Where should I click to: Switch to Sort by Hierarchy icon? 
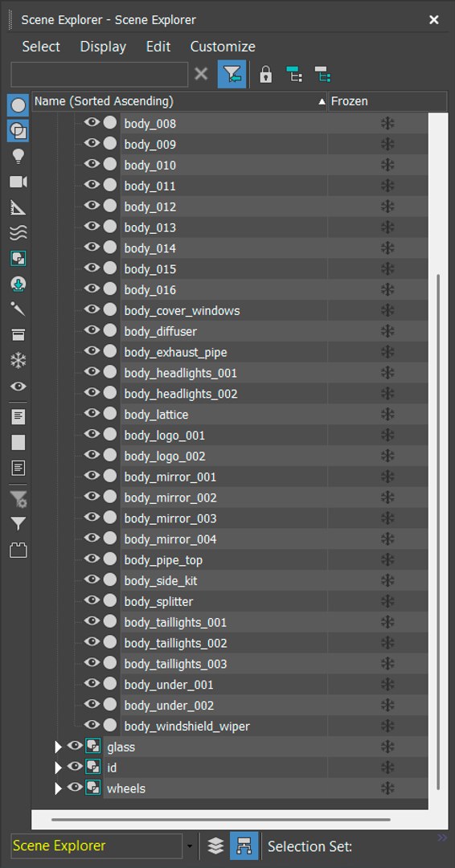pos(244,845)
